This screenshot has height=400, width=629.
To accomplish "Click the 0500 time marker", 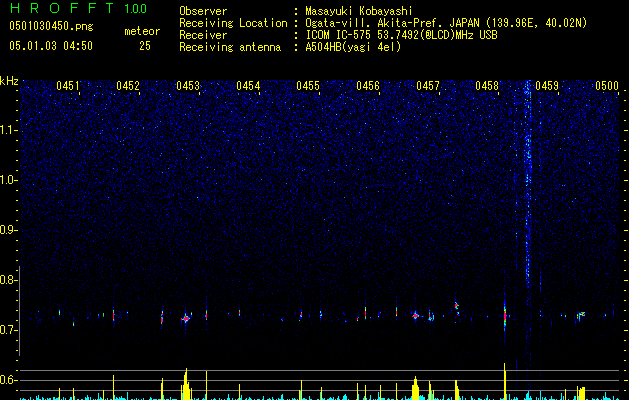I will pos(607,86).
